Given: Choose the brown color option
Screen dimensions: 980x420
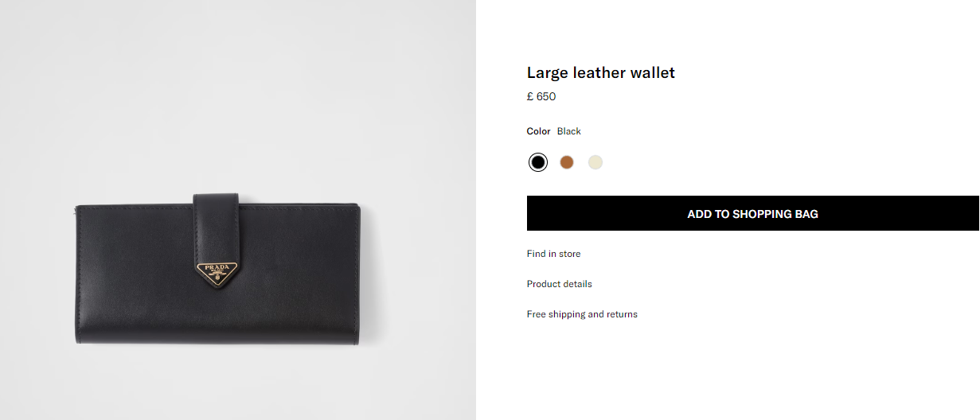Looking at the screenshot, I should 567,162.
